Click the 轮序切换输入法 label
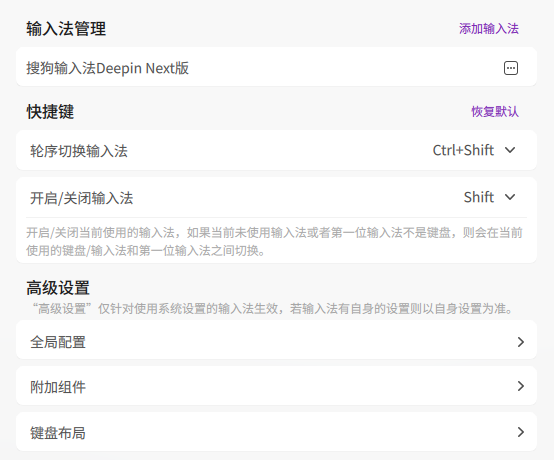Screen dimensions: 554x460 [x=79, y=151]
